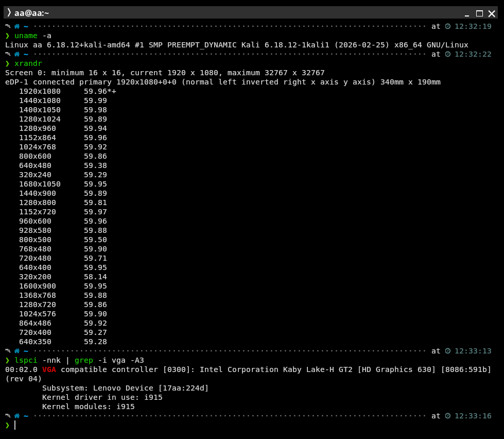Click the home icon above the lspci command
Screen dimensions: 504x439
pyautogui.click(x=17, y=351)
